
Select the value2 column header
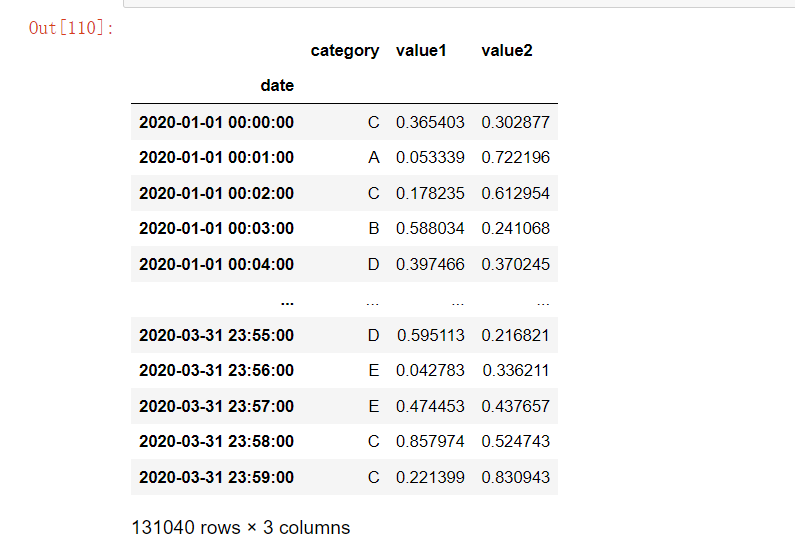(x=507, y=51)
